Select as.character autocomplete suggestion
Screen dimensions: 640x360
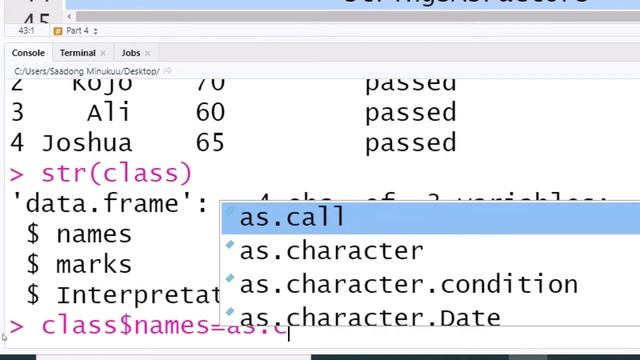point(431,251)
